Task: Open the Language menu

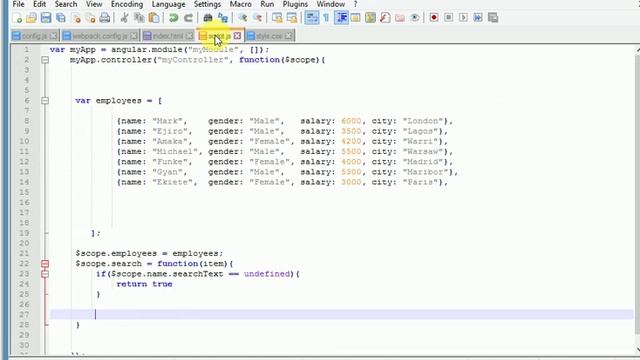Action: (169, 4)
